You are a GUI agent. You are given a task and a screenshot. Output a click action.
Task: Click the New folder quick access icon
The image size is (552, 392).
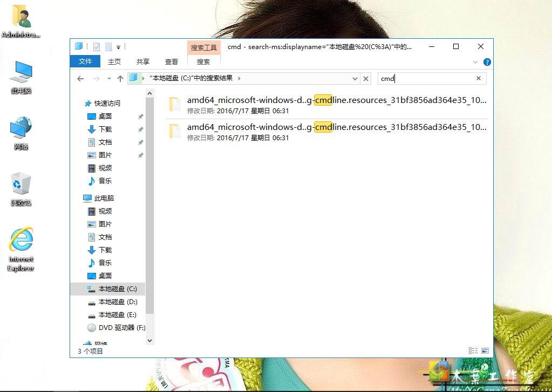pyautogui.click(x=109, y=46)
